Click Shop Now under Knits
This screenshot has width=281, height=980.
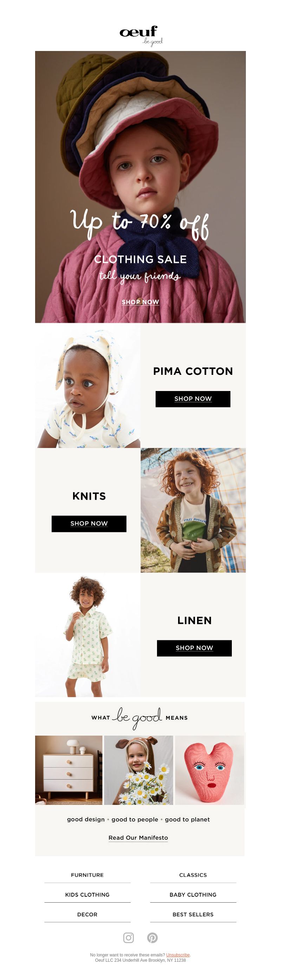89,524
